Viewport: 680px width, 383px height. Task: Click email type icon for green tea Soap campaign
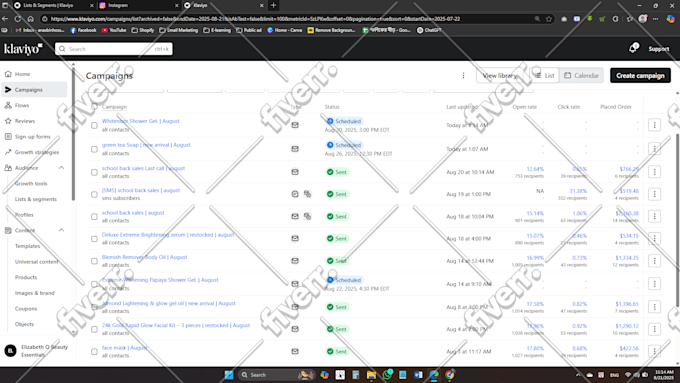295,149
